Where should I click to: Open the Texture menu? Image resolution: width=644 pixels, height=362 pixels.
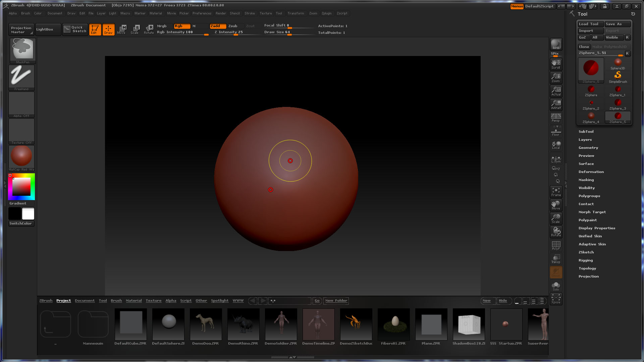pos(266,13)
